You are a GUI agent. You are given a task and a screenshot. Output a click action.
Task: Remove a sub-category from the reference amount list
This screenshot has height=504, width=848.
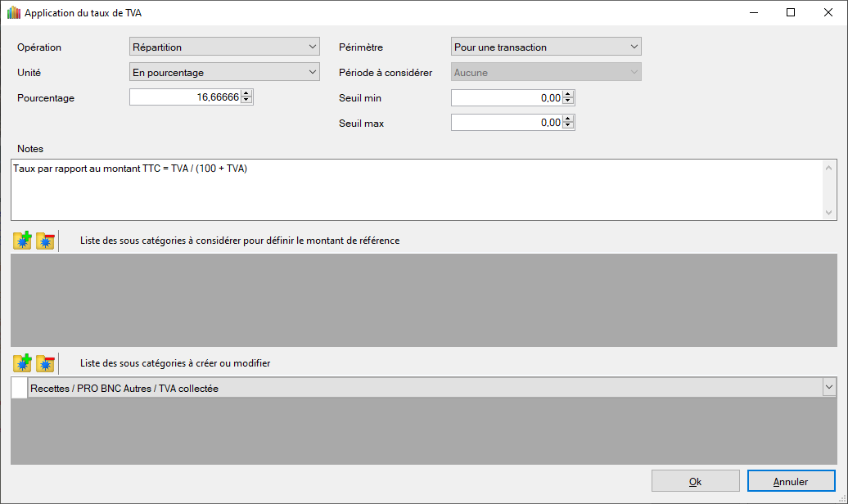(x=45, y=241)
